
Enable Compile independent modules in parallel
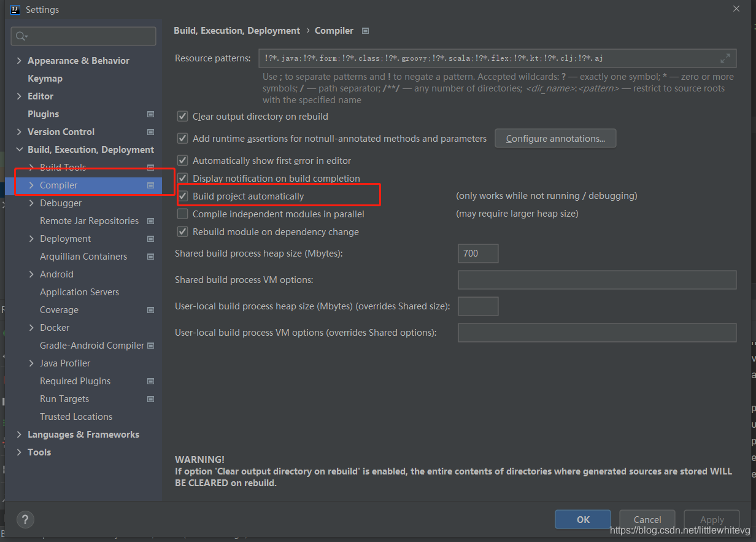coord(182,214)
